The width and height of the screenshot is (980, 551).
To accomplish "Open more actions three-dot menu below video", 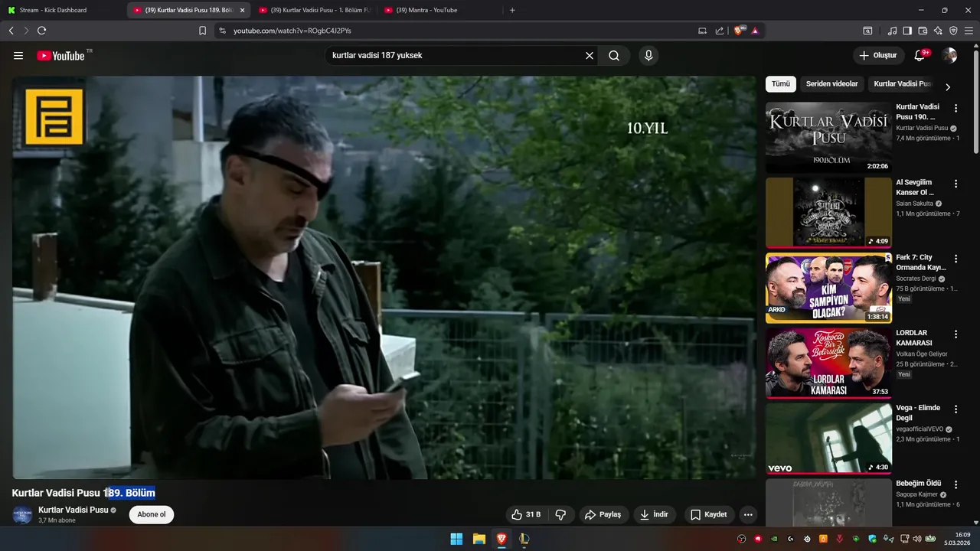I will coord(748,515).
